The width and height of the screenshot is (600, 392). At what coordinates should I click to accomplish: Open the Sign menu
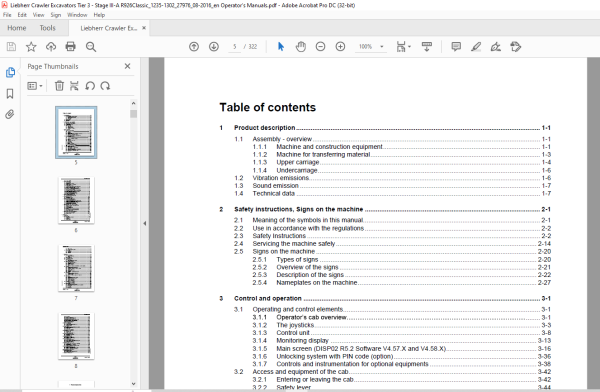(x=56, y=15)
